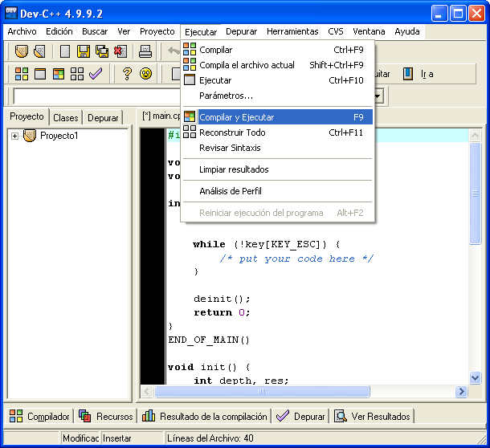Click the colored squares compile toolbar icon
The width and height of the screenshot is (490, 448).
(22, 74)
